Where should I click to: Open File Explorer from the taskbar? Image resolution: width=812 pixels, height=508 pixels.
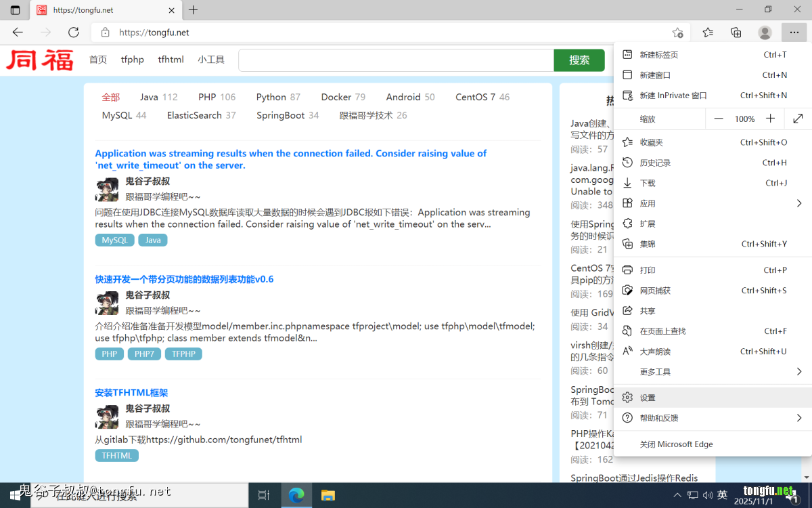(328, 495)
